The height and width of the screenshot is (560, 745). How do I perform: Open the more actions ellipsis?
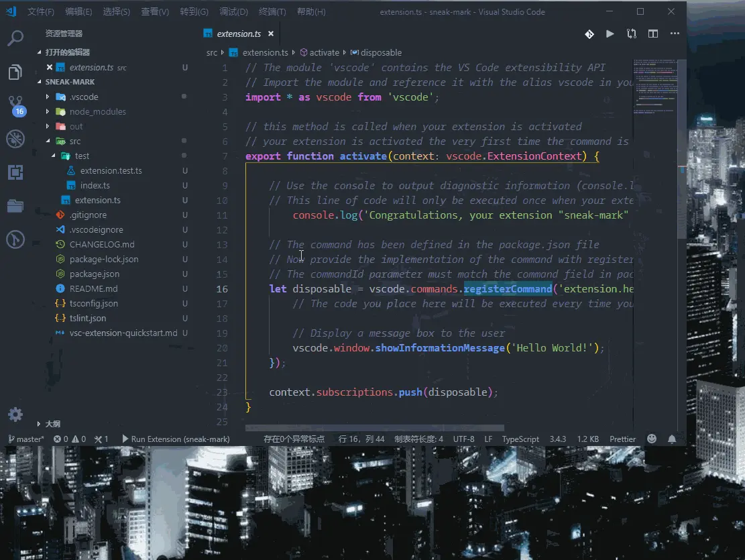point(675,34)
